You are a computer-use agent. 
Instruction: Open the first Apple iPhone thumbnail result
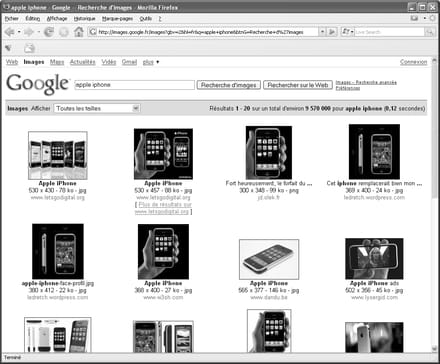point(58,155)
